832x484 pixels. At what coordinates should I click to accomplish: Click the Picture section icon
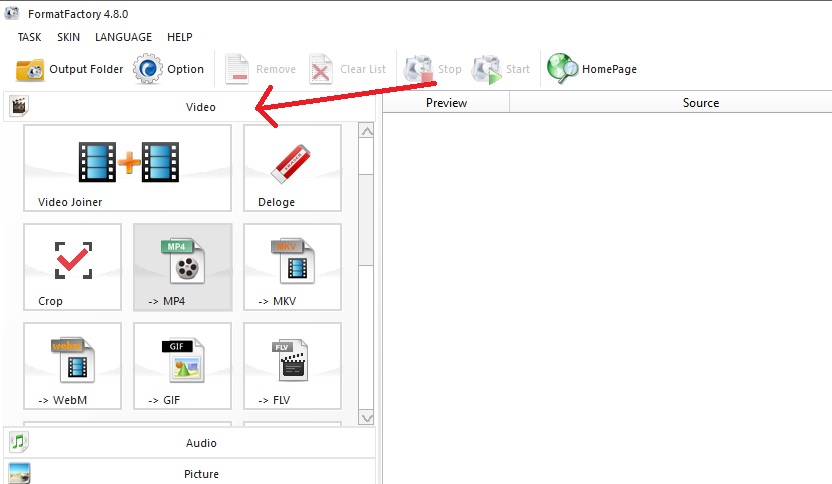[x=19, y=473]
